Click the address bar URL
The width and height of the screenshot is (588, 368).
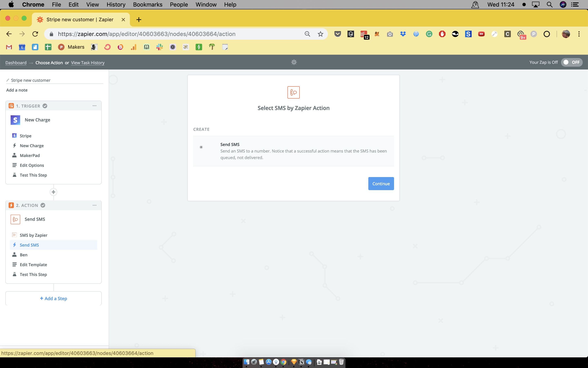point(147,34)
